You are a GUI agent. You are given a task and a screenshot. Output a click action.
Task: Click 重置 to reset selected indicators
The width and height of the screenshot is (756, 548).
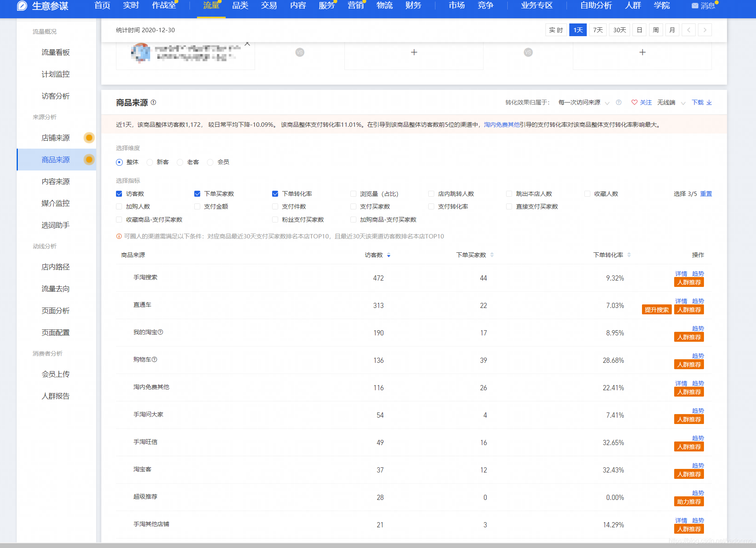(x=706, y=194)
